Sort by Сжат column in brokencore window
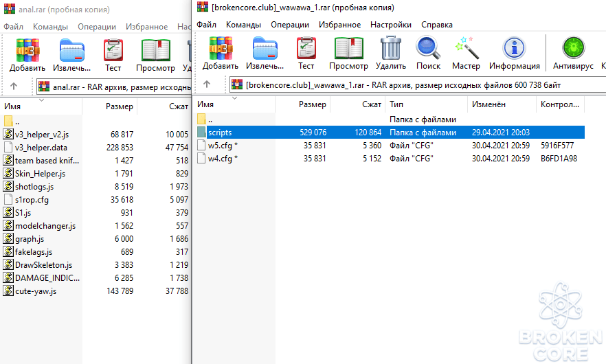 358,104
